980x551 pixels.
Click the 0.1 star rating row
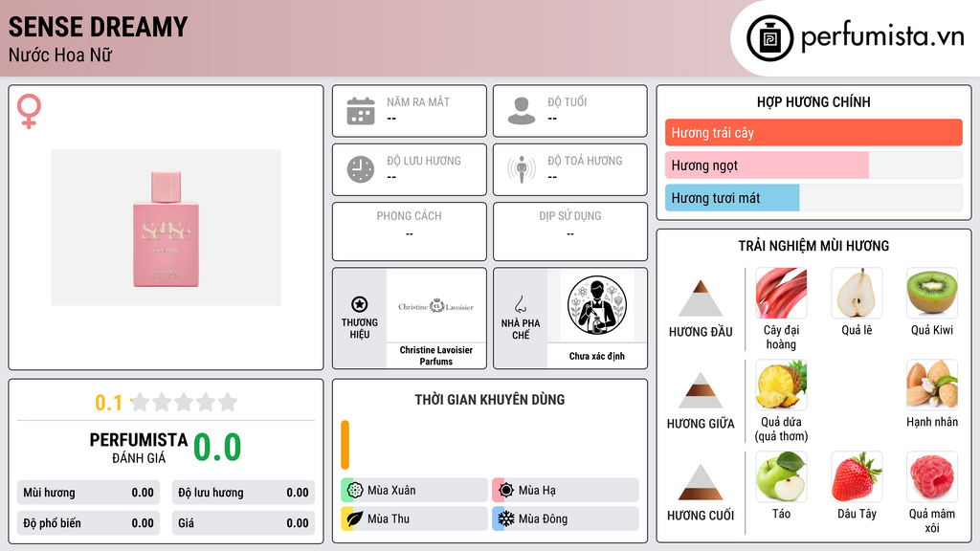click(x=167, y=403)
